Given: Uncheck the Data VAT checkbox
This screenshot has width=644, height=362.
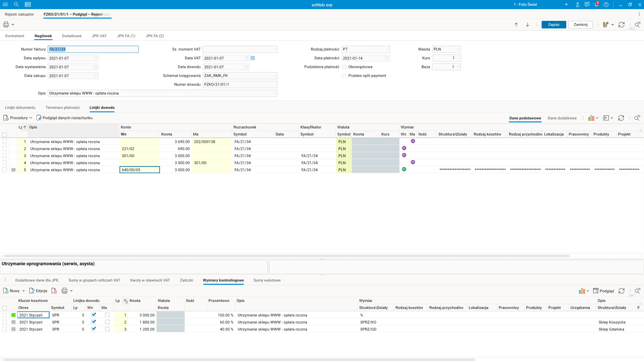Looking at the screenshot, I should point(253,58).
